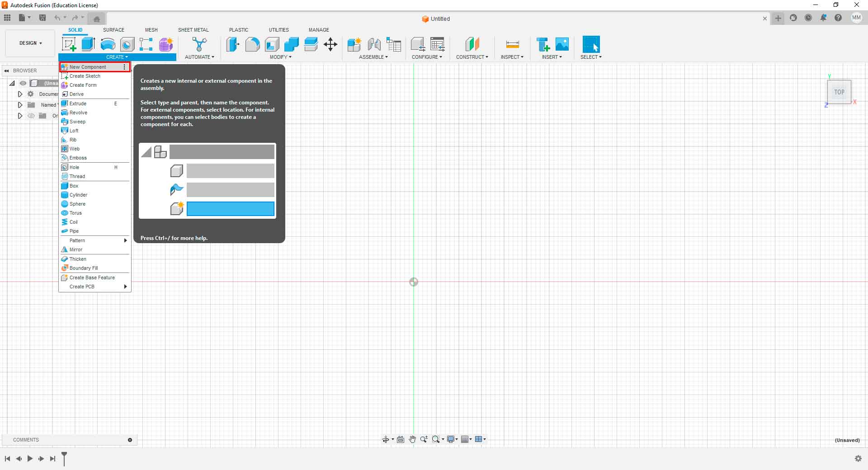
Task: Jump to the timeline end
Action: (x=53, y=459)
